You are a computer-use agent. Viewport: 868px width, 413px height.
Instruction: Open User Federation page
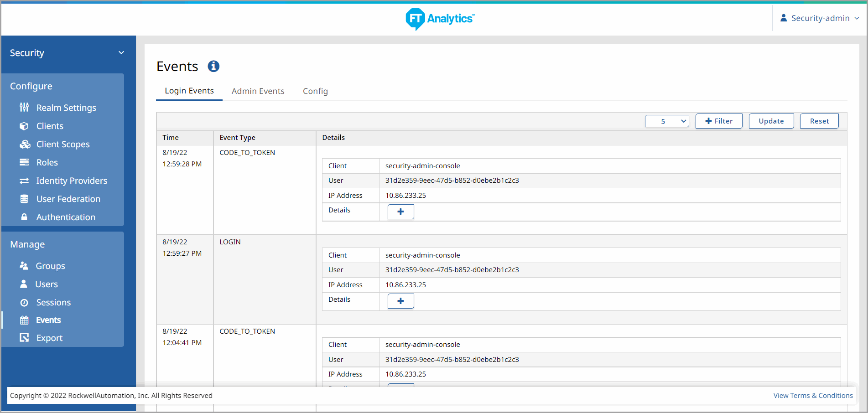click(68, 199)
